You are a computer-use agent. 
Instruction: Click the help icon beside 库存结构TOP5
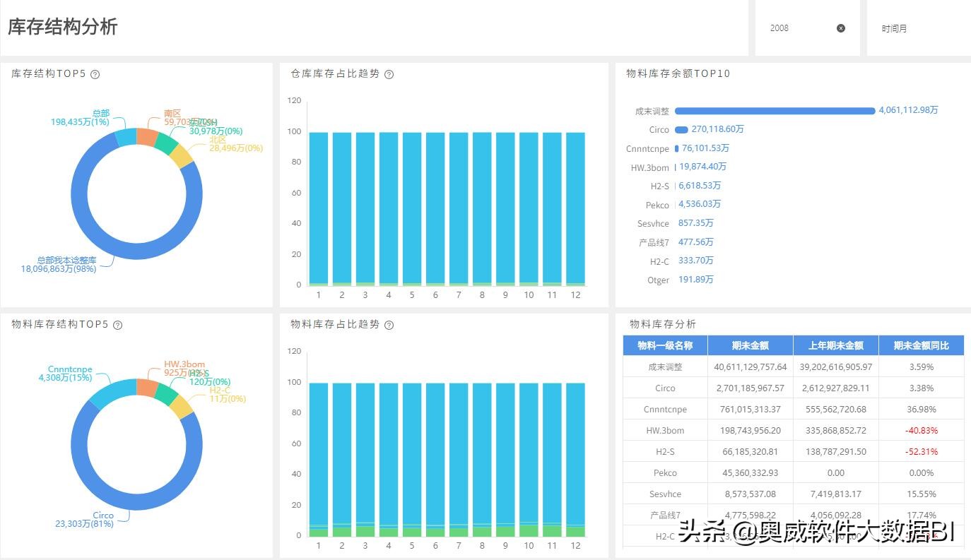[95, 74]
